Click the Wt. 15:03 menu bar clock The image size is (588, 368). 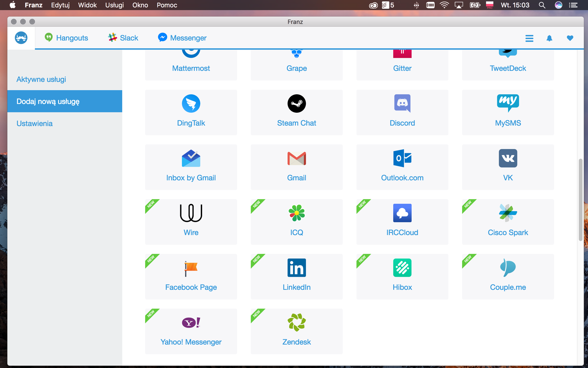pyautogui.click(x=515, y=5)
